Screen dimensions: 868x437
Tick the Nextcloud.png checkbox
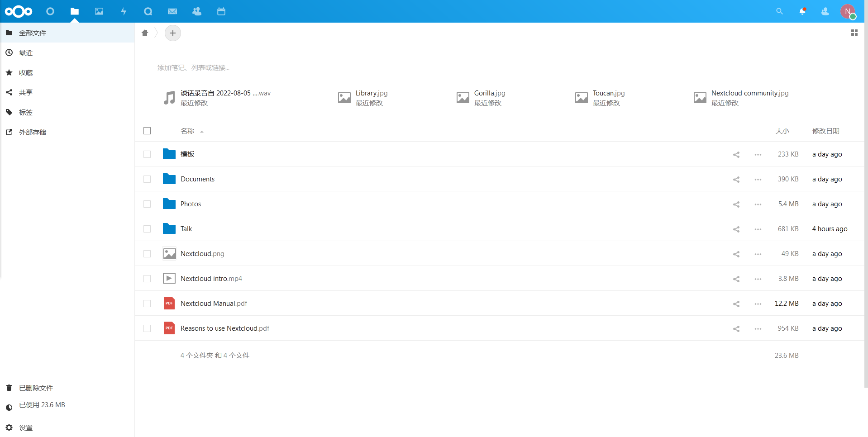147,254
